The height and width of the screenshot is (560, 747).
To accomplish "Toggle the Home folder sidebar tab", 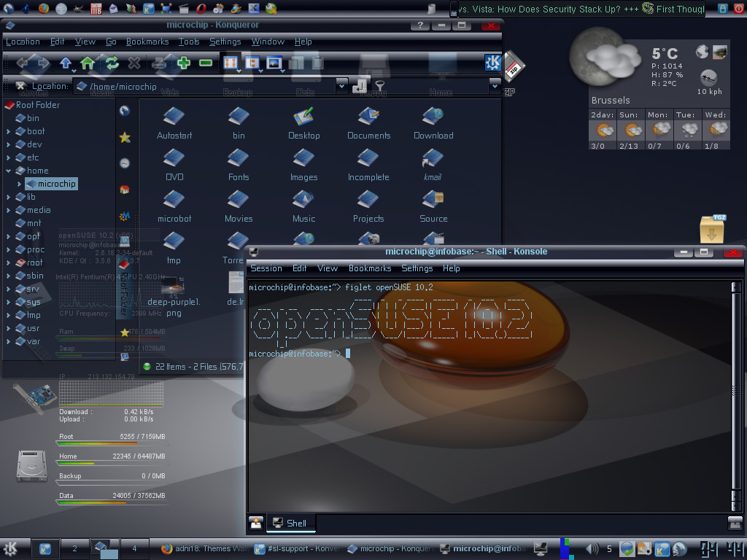I will click(x=125, y=190).
